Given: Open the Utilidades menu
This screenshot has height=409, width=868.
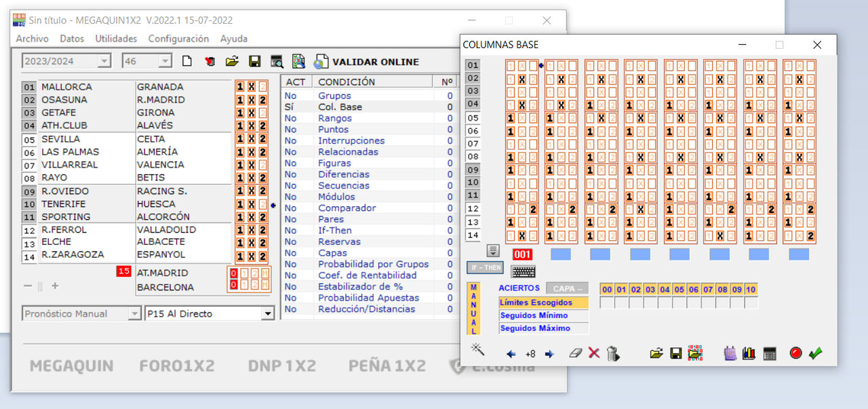Looking at the screenshot, I should click(x=116, y=39).
